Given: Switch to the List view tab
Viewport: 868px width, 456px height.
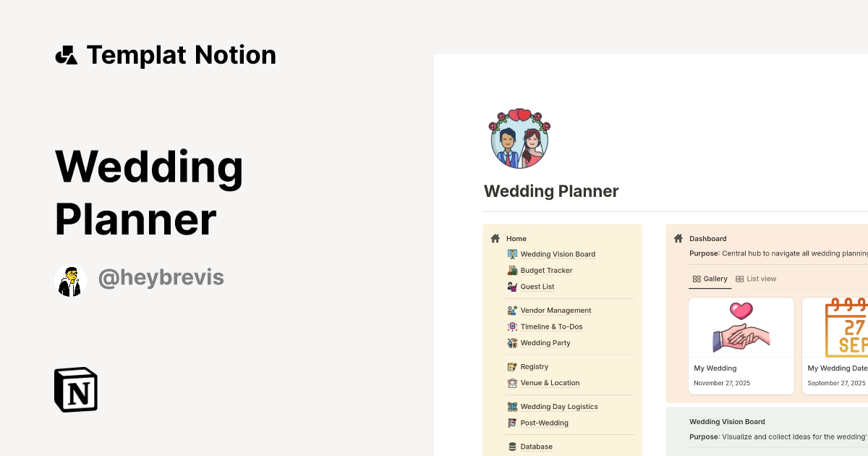Looking at the screenshot, I should pyautogui.click(x=756, y=278).
